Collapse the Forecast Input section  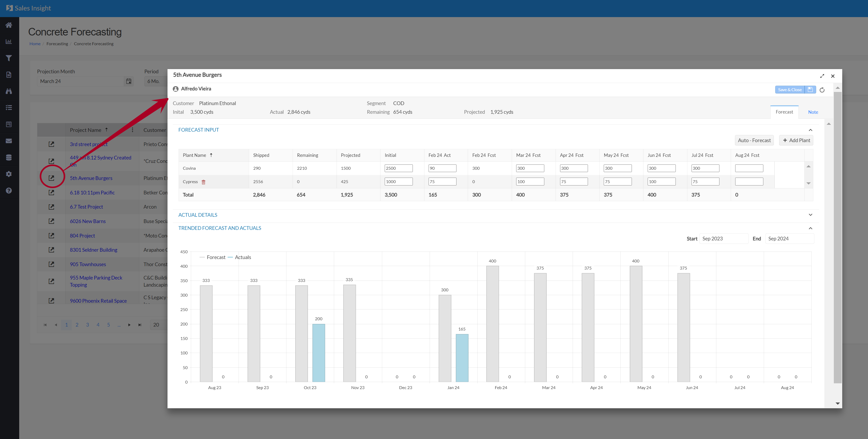pos(810,130)
